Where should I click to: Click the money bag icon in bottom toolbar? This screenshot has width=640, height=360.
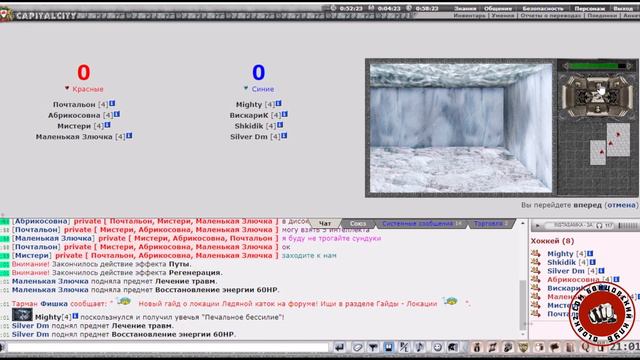point(476,347)
